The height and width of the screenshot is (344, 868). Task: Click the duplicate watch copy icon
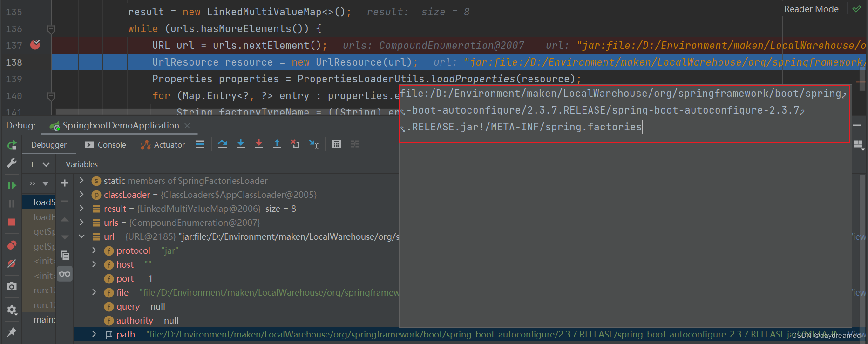click(x=65, y=255)
